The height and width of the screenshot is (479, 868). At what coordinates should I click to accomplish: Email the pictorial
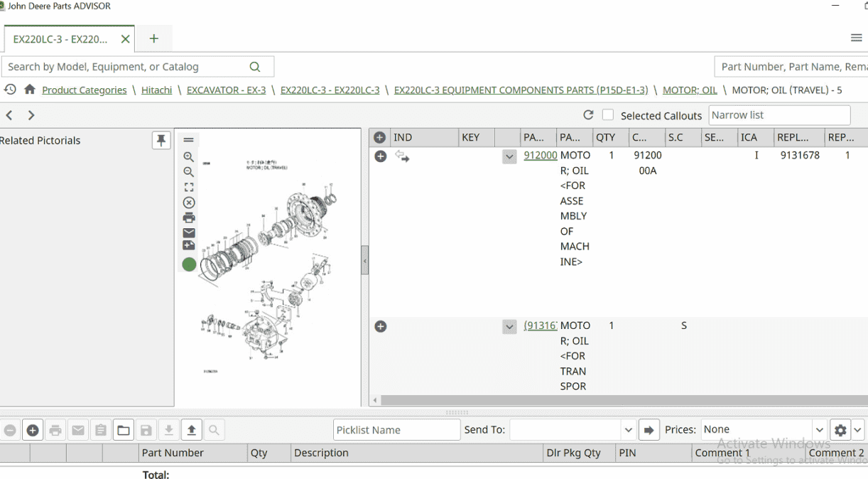click(x=189, y=232)
